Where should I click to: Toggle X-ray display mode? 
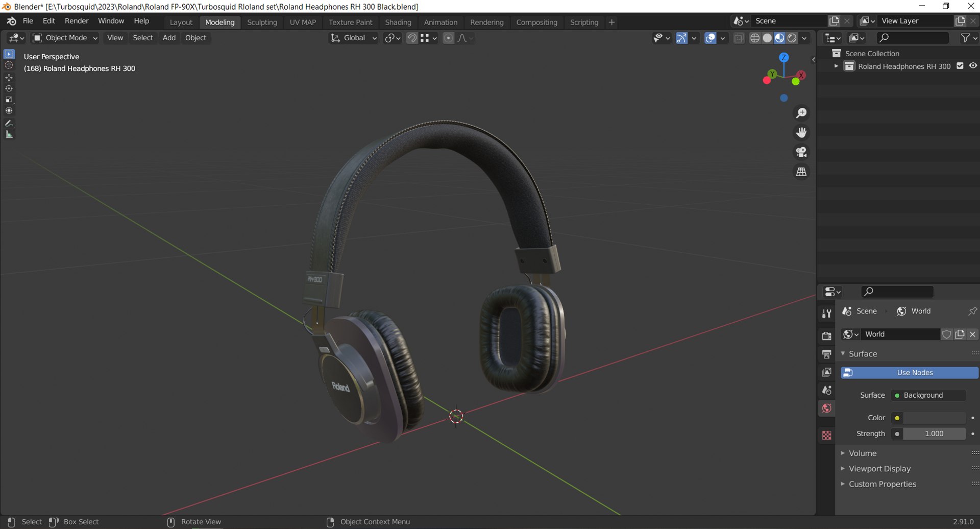pyautogui.click(x=739, y=38)
